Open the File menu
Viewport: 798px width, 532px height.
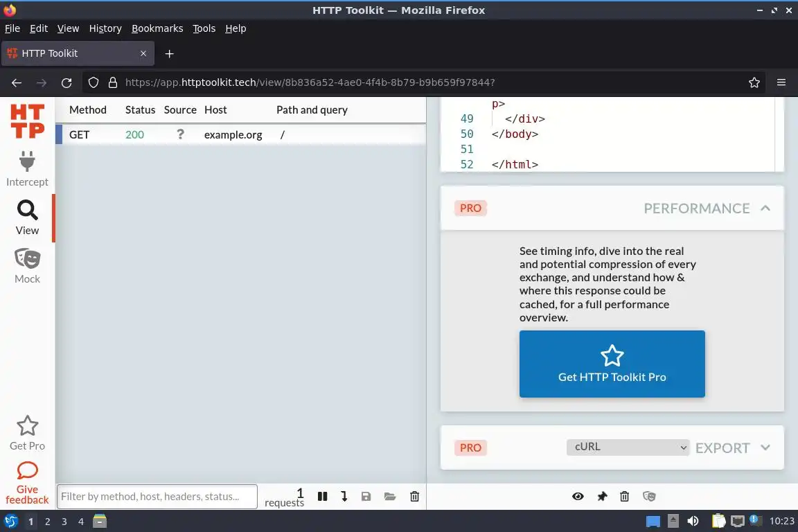12,28
